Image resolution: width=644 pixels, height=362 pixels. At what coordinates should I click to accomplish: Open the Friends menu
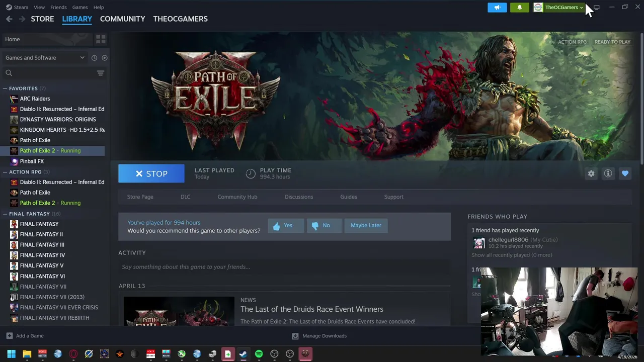(58, 7)
